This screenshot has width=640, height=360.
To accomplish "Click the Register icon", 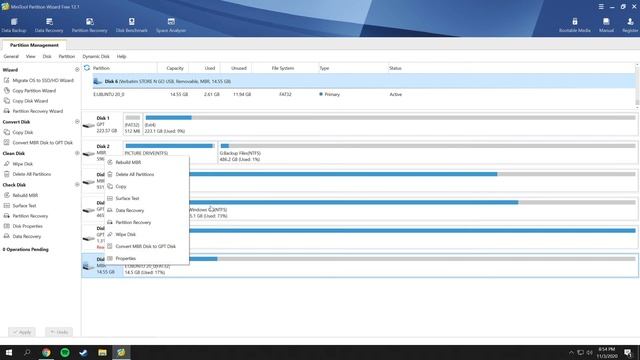I will [x=630, y=25].
